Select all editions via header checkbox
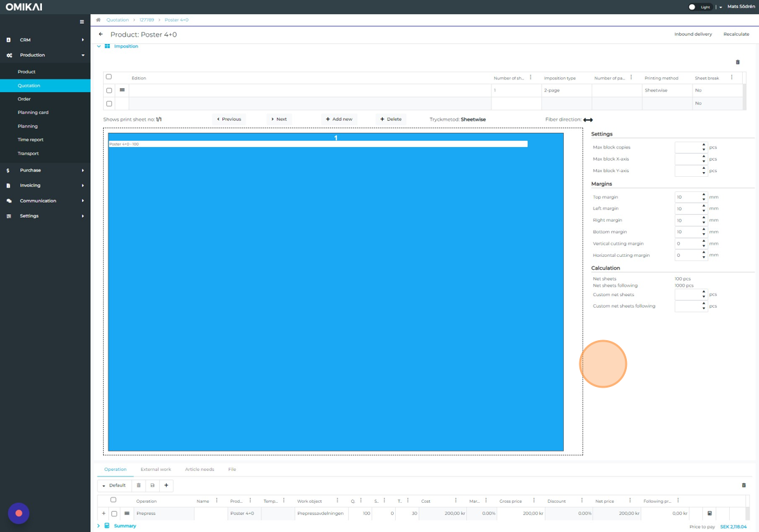Image resolution: width=759 pixels, height=532 pixels. [108, 77]
